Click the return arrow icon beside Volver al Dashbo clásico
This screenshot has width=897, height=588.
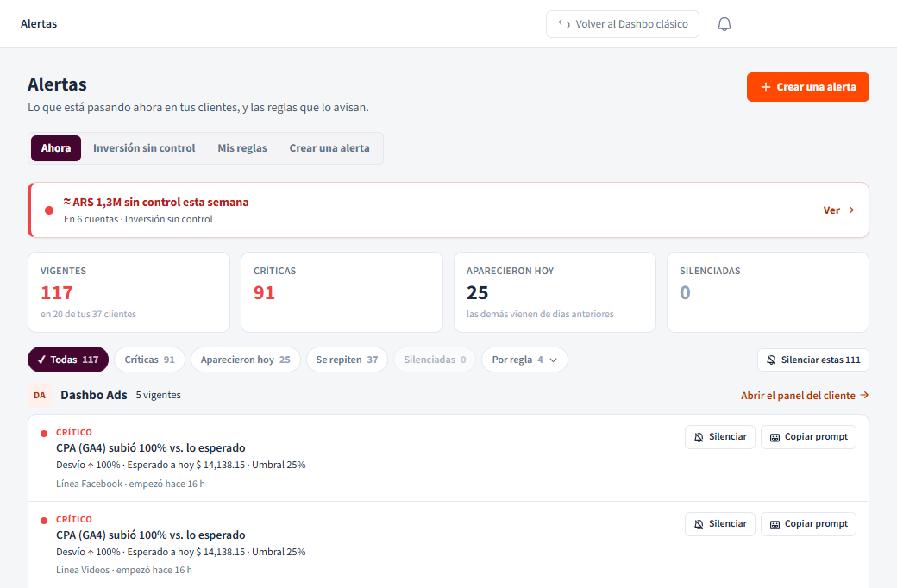tap(564, 24)
